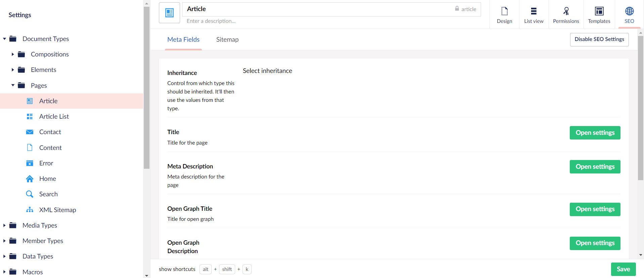Expand the Compositions folder
Screen dimensions: 644x278
coord(13,54)
